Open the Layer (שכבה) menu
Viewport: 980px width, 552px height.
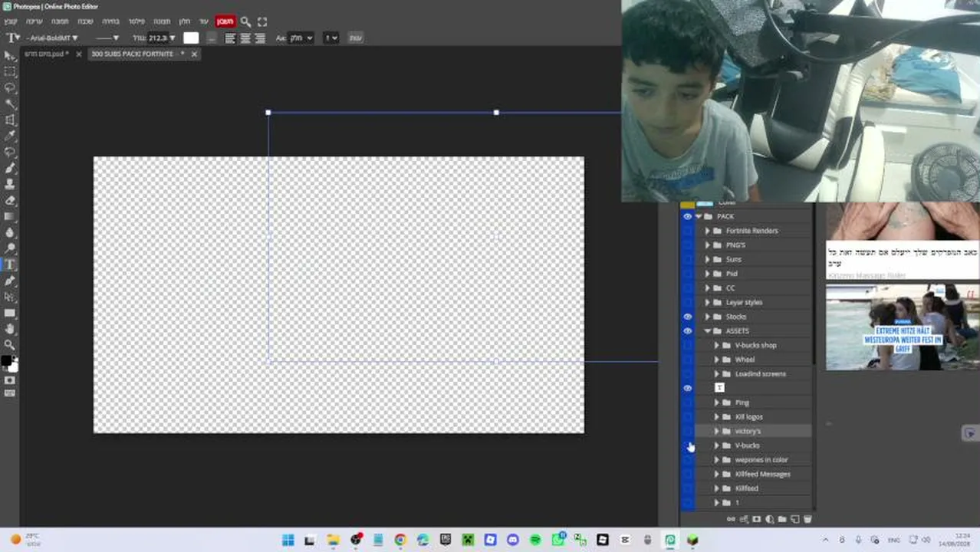[85, 21]
